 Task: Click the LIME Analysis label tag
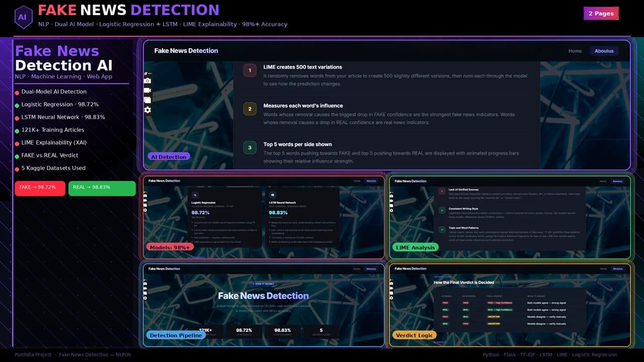pos(415,247)
